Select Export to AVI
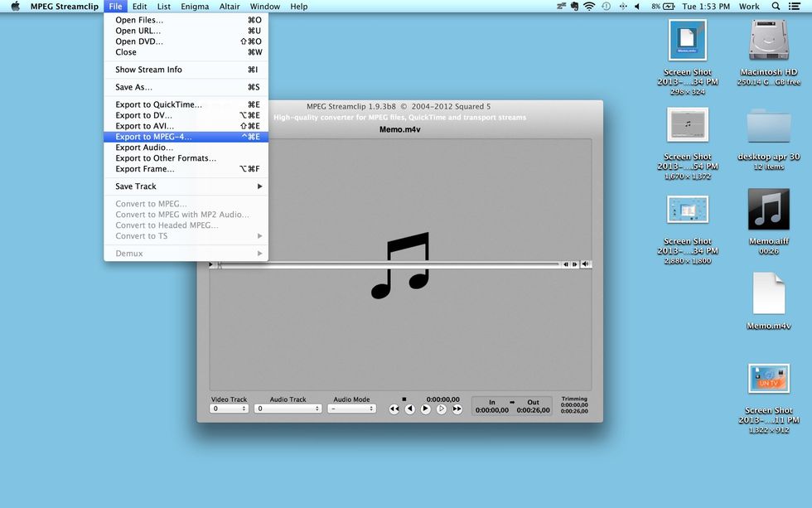812x508 pixels. coord(186,126)
